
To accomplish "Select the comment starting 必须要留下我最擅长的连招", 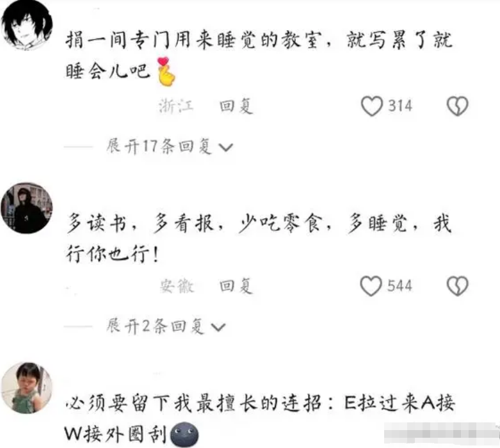I will [260, 419].
